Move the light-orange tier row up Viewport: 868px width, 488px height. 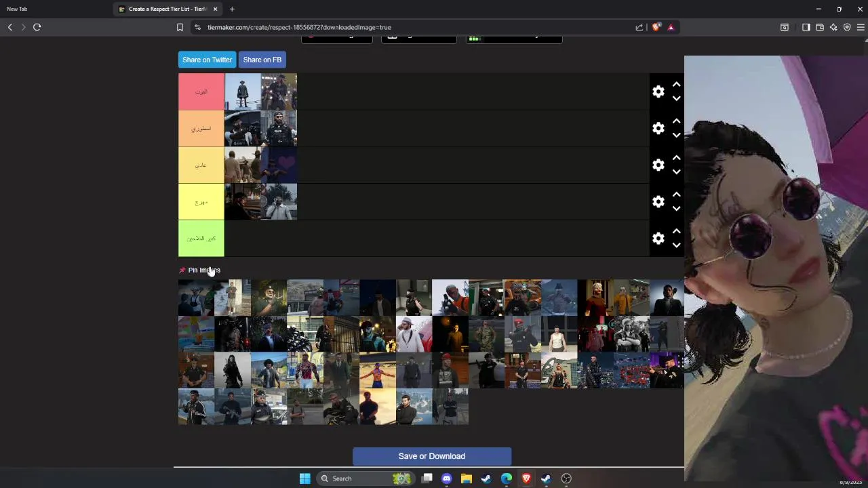[676, 158]
